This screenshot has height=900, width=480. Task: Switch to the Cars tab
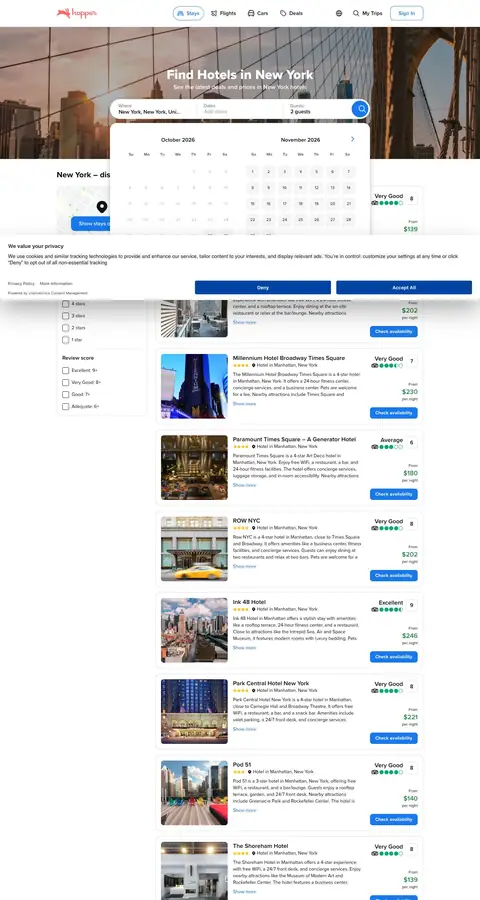click(x=258, y=13)
